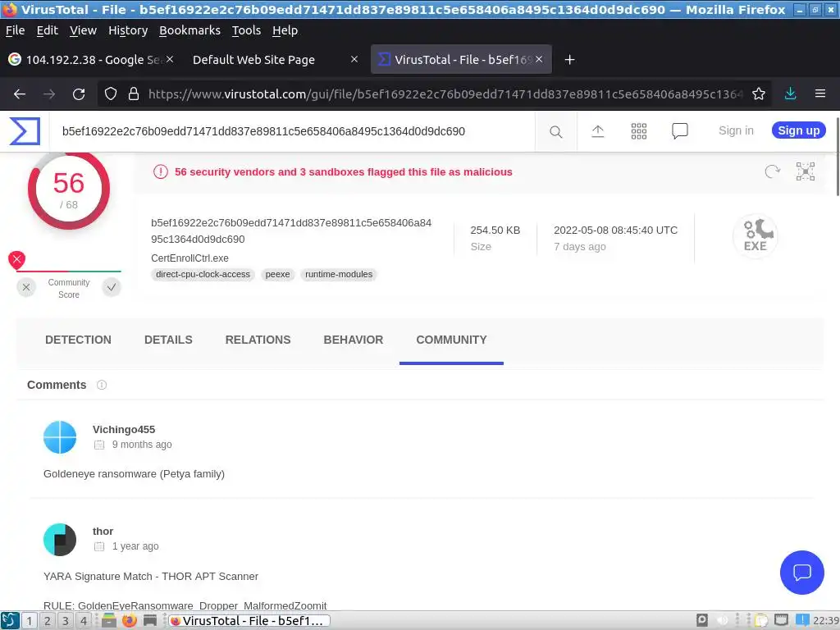Open the similar files graph icon
840x630 pixels.
click(x=806, y=171)
